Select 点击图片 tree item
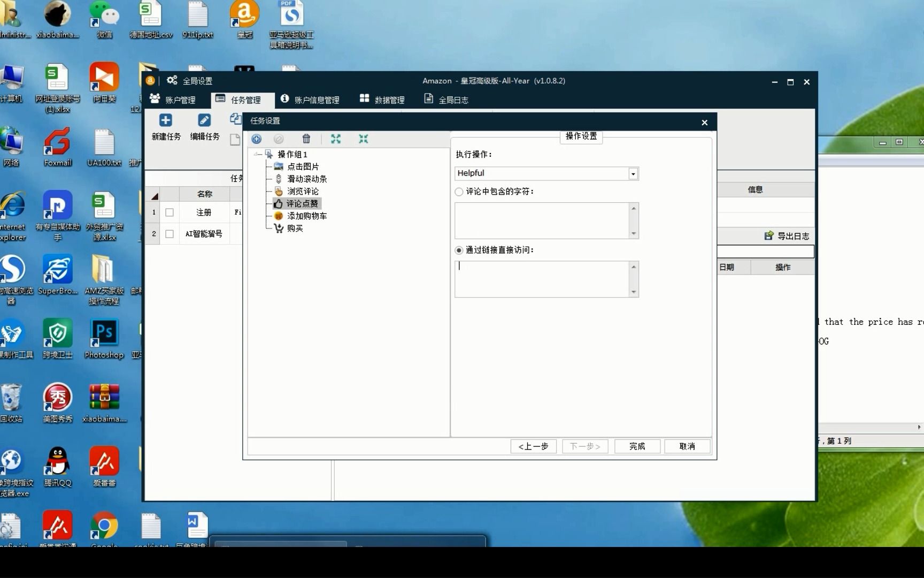This screenshot has height=578, width=924. coord(303,166)
